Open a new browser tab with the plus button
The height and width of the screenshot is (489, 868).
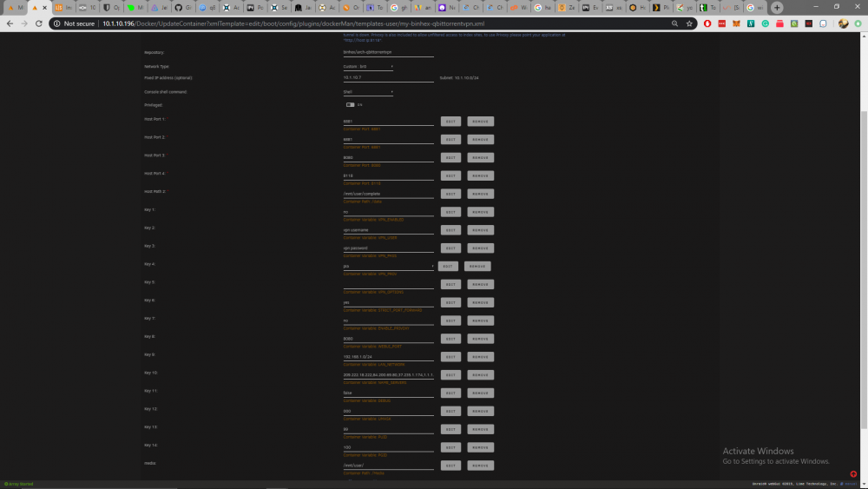[x=777, y=8]
